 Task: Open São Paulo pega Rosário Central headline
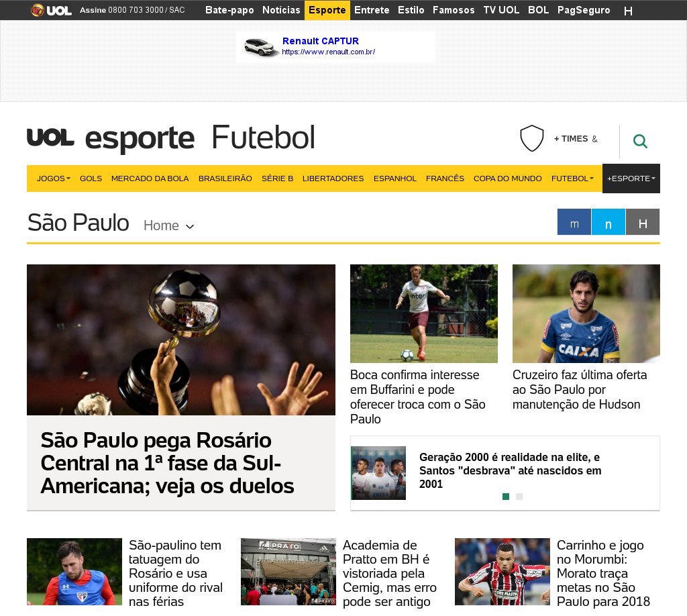point(167,463)
